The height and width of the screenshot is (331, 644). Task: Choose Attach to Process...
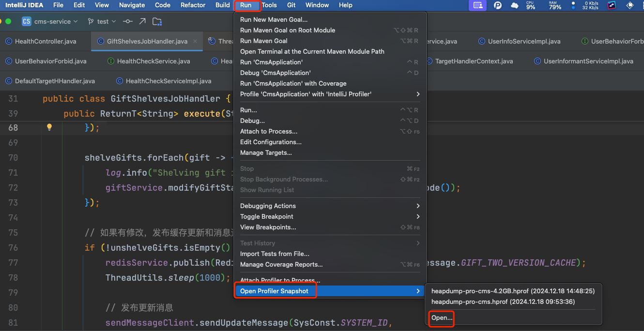tap(330, 131)
